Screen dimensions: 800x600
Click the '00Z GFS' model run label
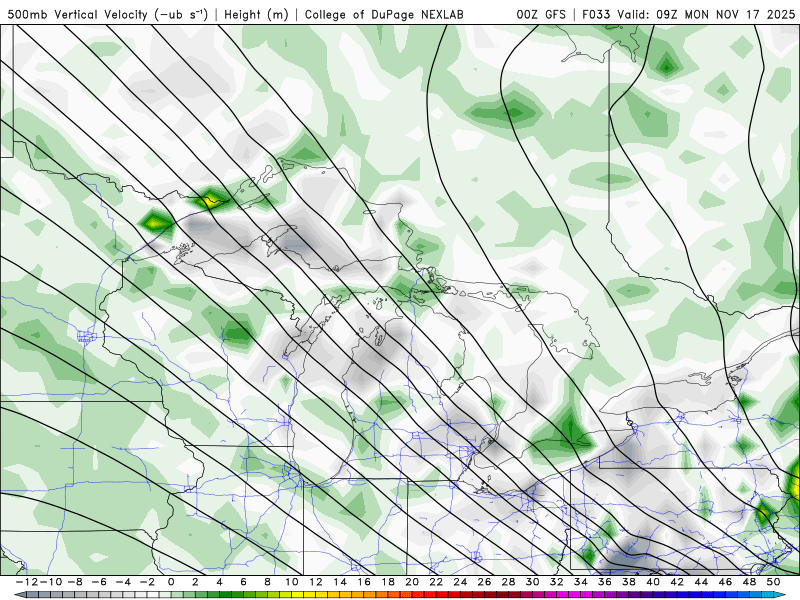tap(541, 15)
